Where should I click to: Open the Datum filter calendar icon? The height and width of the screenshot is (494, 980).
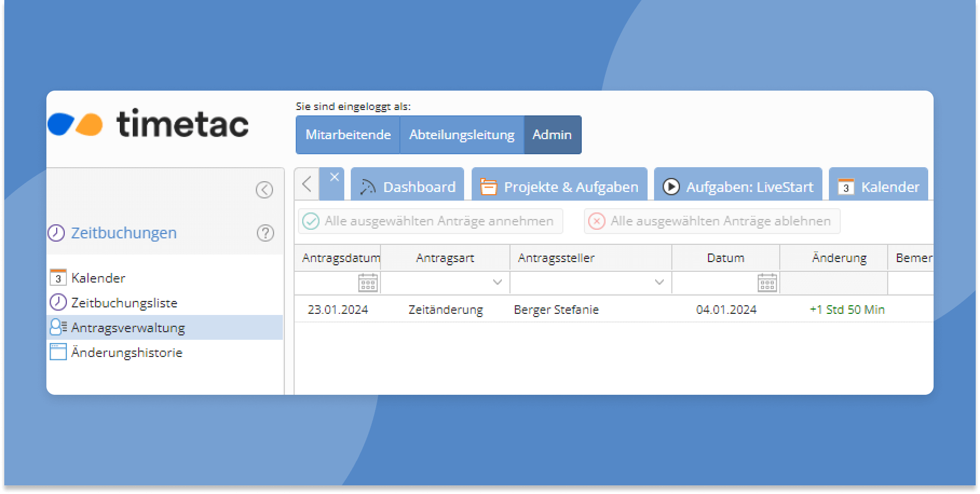(x=767, y=283)
